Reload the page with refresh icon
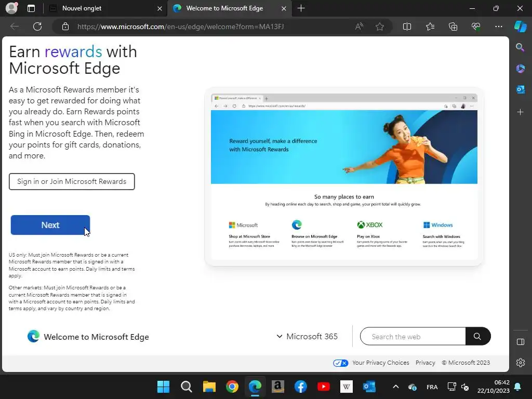The image size is (532, 399). [x=37, y=26]
